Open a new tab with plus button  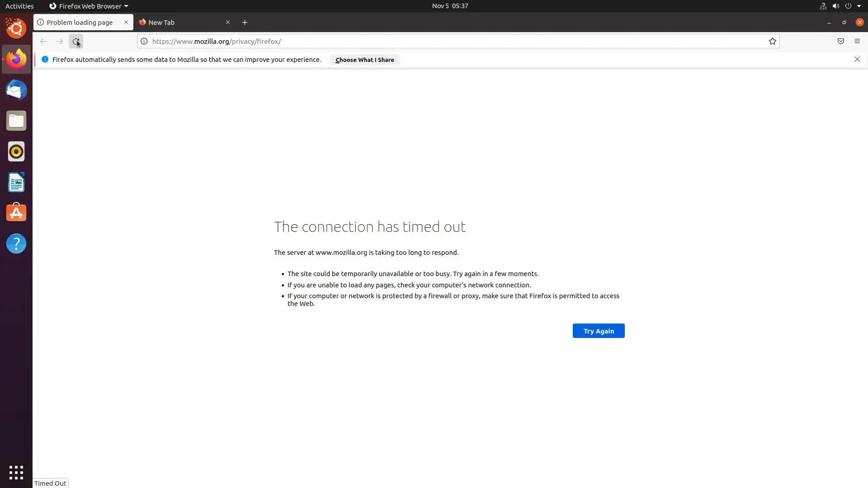pyautogui.click(x=245, y=22)
